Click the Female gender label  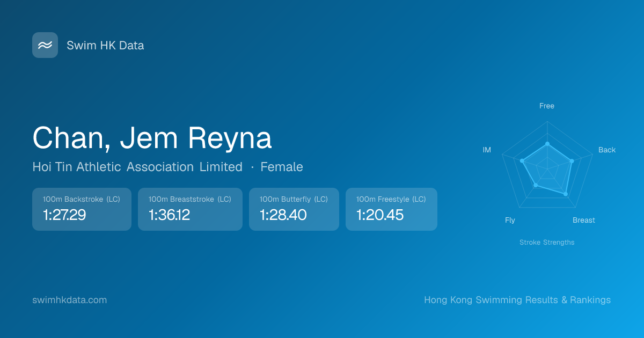tap(282, 167)
